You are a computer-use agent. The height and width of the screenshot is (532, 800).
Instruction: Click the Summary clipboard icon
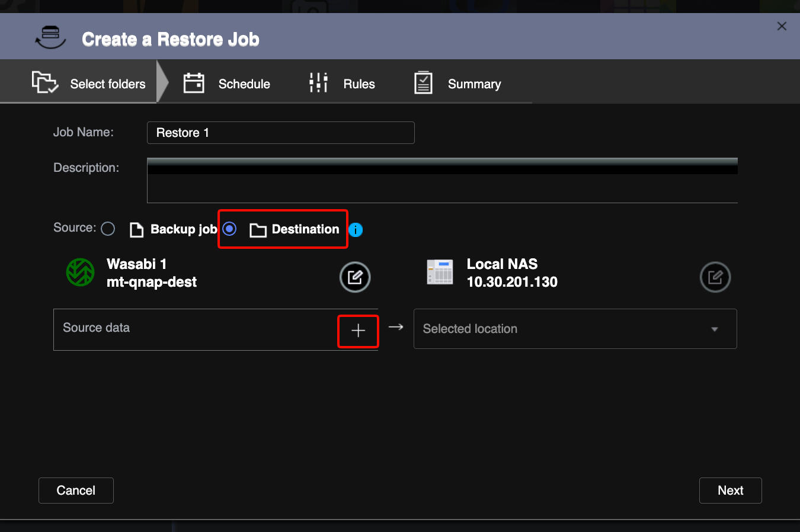(x=423, y=83)
